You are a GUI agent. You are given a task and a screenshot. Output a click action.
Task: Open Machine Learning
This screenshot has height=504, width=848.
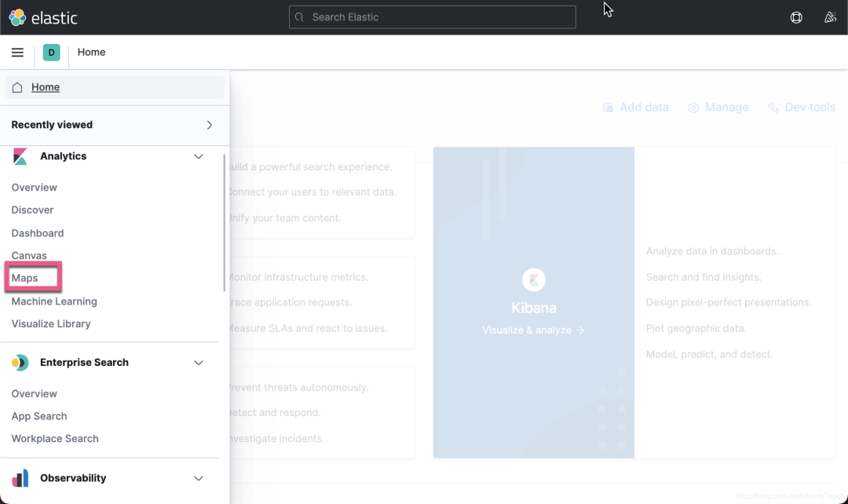click(54, 301)
